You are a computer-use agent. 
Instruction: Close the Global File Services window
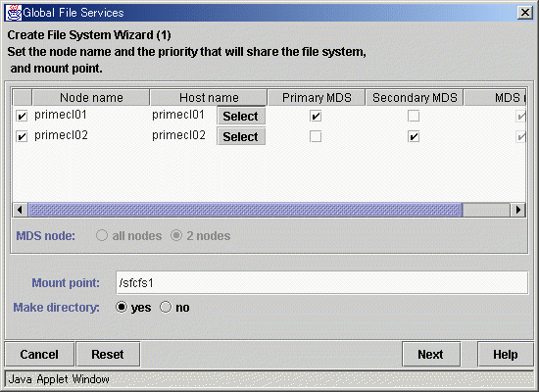point(525,13)
